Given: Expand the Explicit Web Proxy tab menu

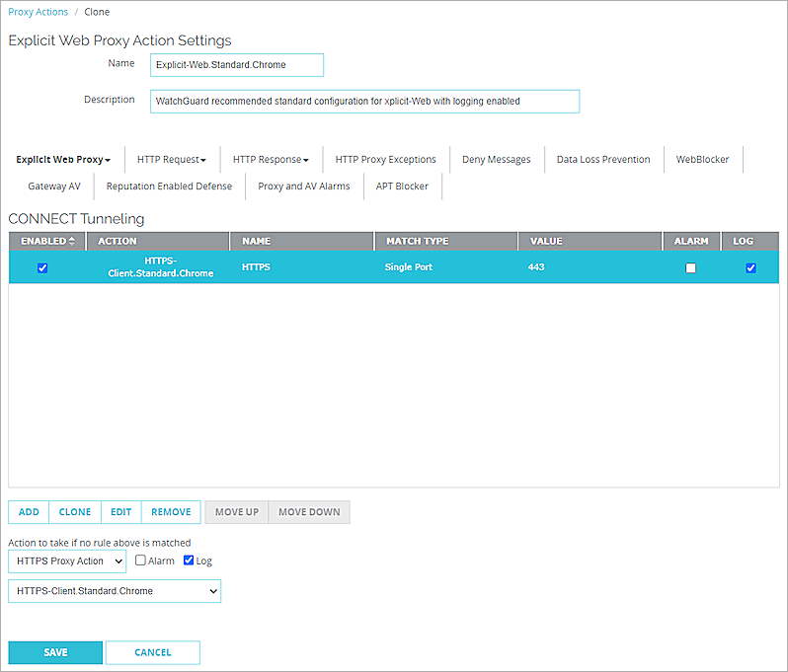Looking at the screenshot, I should 63,159.
